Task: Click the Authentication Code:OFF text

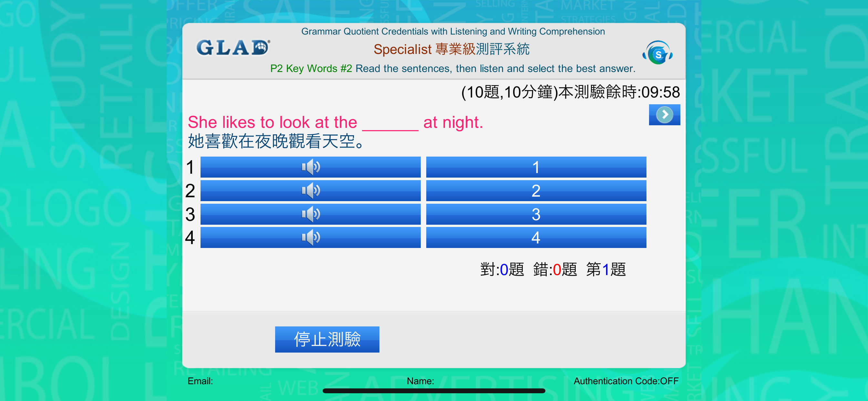Action: [x=626, y=381]
